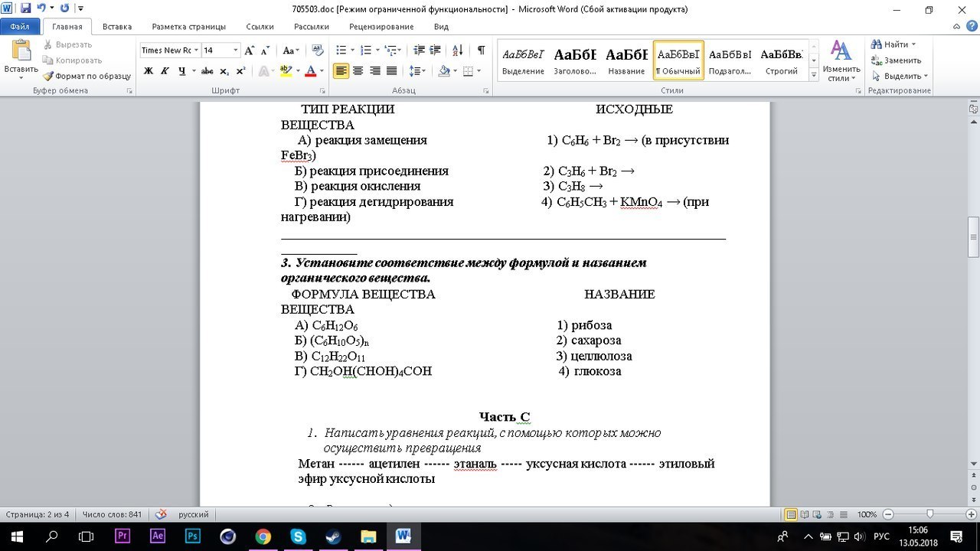980x551 pixels.
Task: Toggle underline formatting (Ч)
Action: tap(181, 71)
